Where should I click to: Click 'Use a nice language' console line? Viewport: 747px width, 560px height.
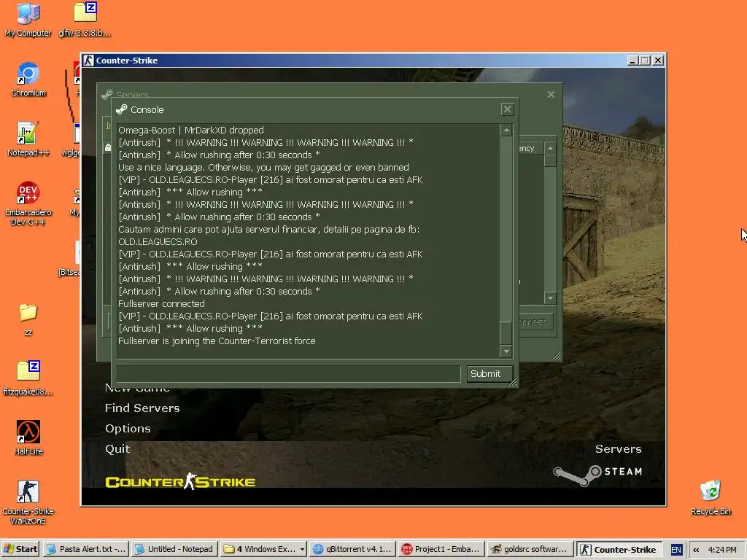[263, 167]
